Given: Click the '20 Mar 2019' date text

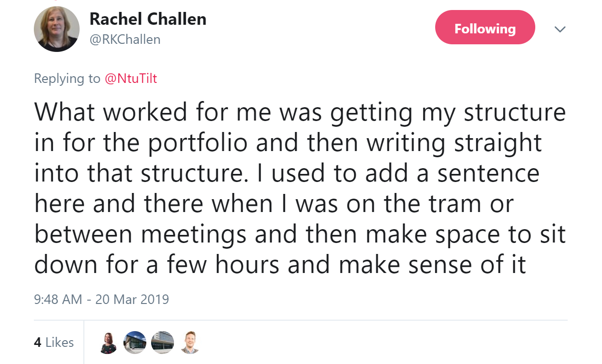Looking at the screenshot, I should [132, 299].
